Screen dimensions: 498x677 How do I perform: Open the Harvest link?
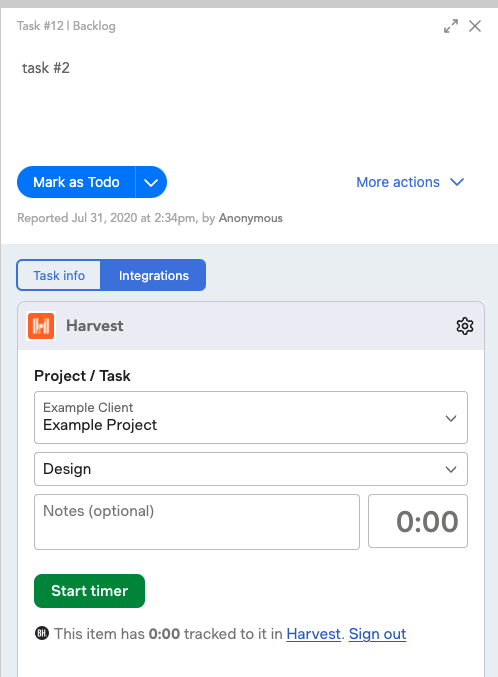point(314,634)
